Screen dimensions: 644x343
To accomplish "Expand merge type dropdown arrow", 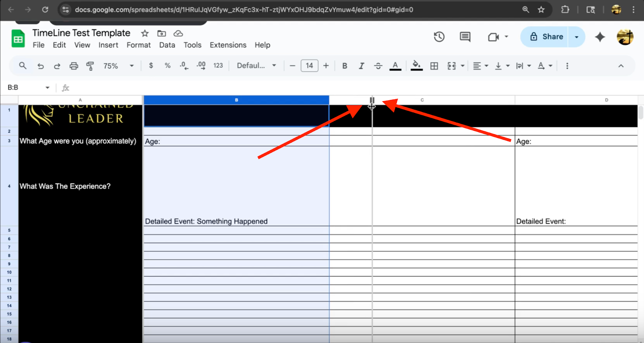I will pyautogui.click(x=462, y=66).
